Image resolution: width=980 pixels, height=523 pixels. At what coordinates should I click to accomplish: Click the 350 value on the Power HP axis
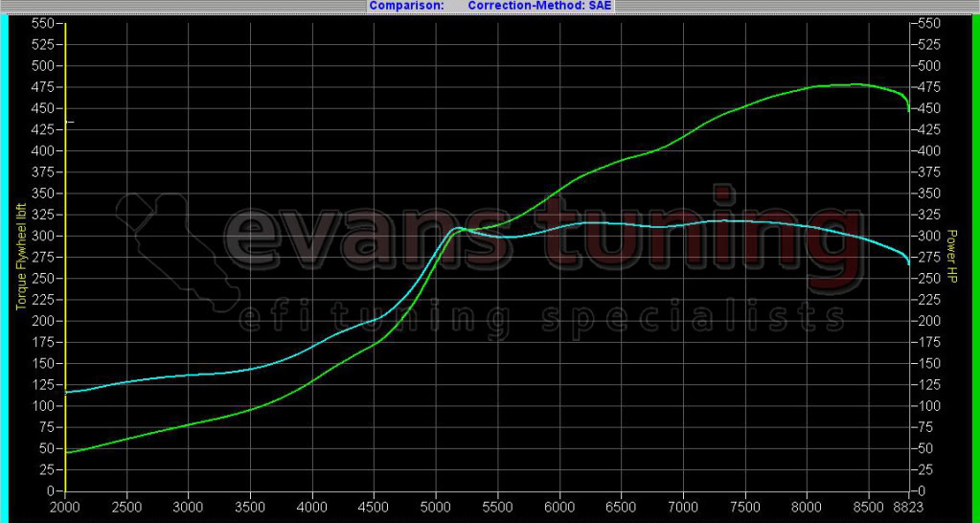coord(930,193)
